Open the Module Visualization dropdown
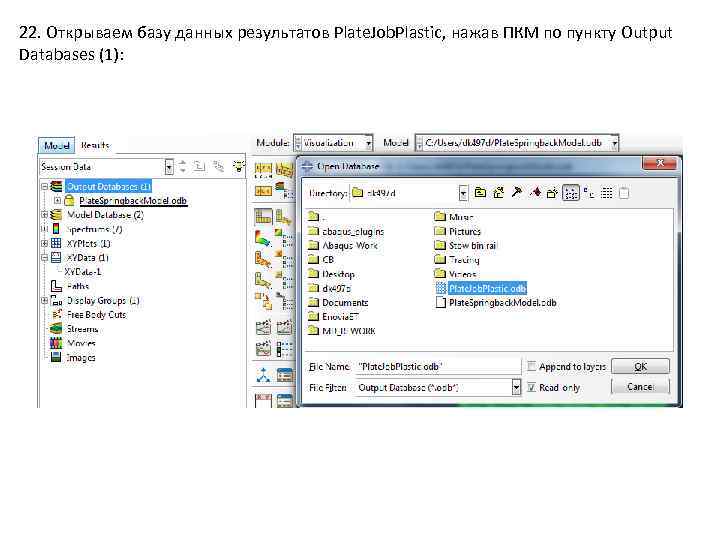 368,143
